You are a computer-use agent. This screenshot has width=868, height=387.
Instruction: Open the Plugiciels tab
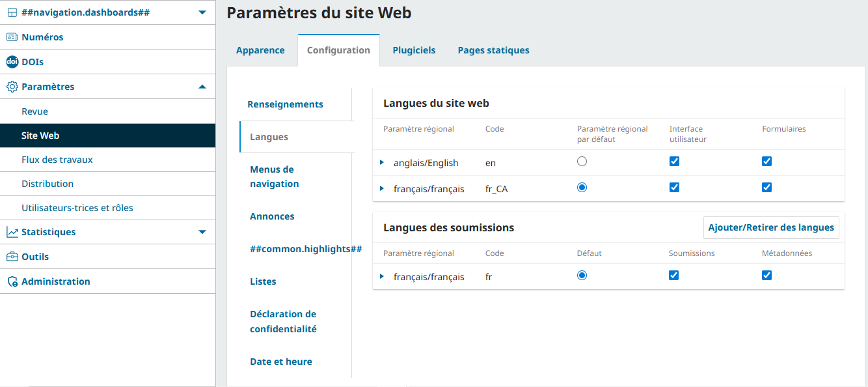[414, 50]
